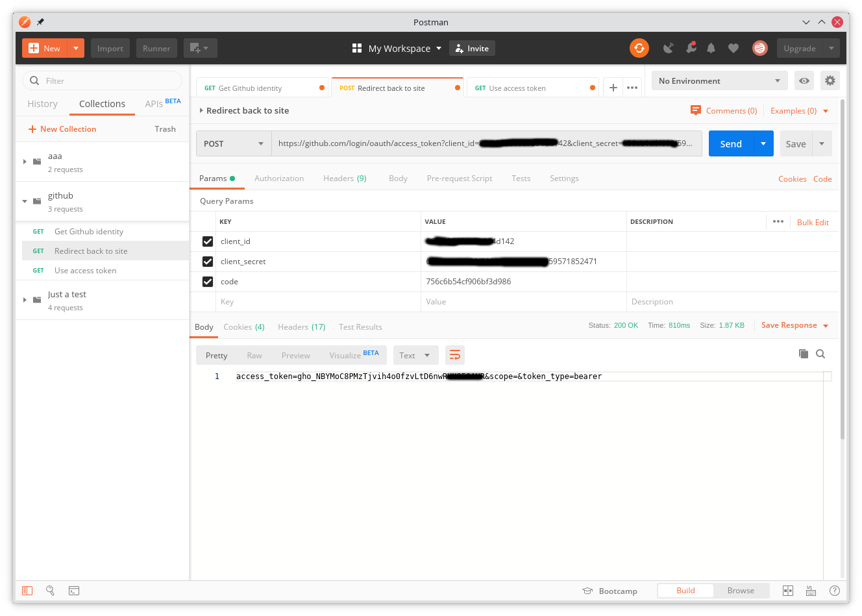Uncheck the client_secret parameter checkbox
This screenshot has height=616, width=862.
coord(208,262)
